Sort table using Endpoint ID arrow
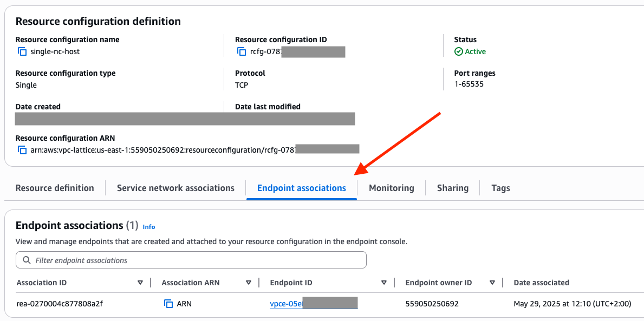Image resolution: width=644 pixels, height=321 pixels. coord(384,283)
